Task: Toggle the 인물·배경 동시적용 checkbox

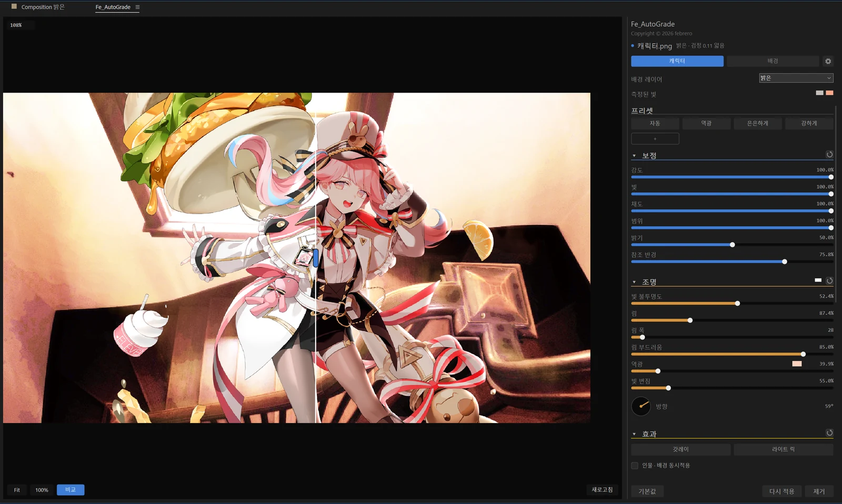Action: coord(635,466)
